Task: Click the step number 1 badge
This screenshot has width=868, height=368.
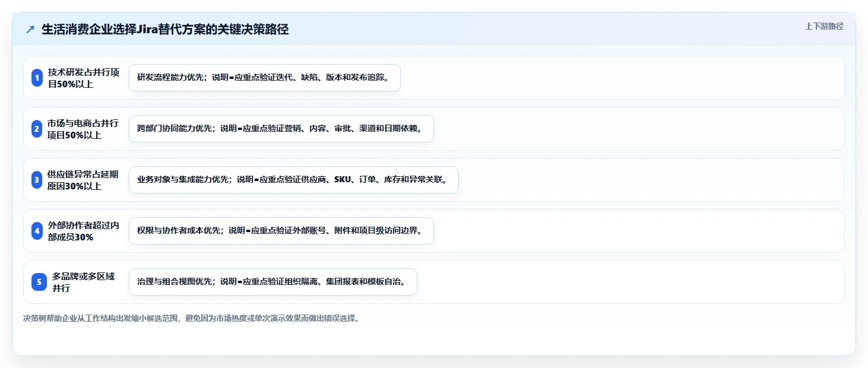Action: click(x=37, y=78)
